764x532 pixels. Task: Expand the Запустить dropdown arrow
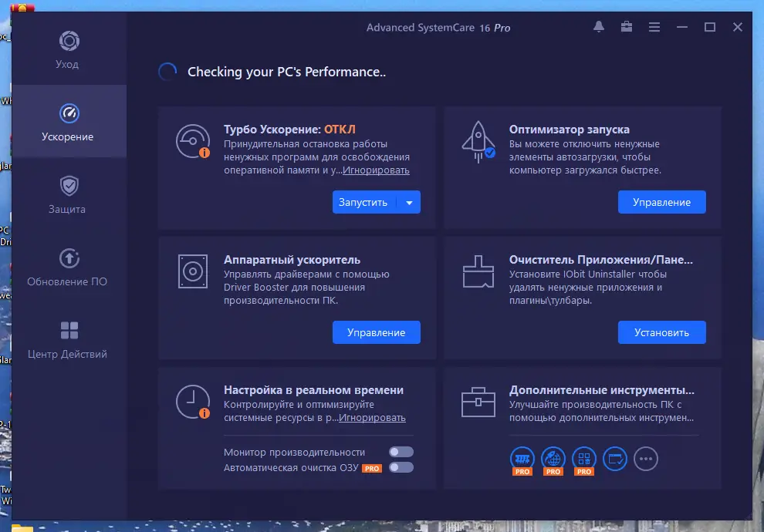[409, 203]
